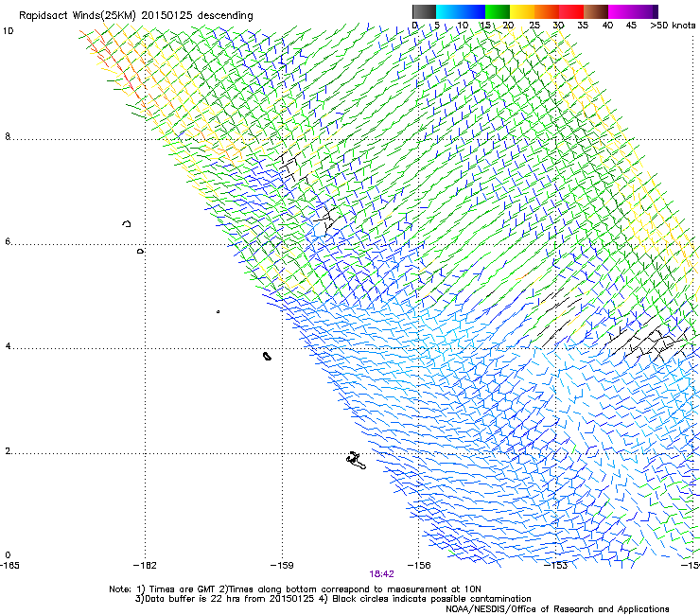The image size is (700, 615).
Task: Click the title 'Rapidscat Winds(25KM) 20150125 descending'
Action: [135, 15]
